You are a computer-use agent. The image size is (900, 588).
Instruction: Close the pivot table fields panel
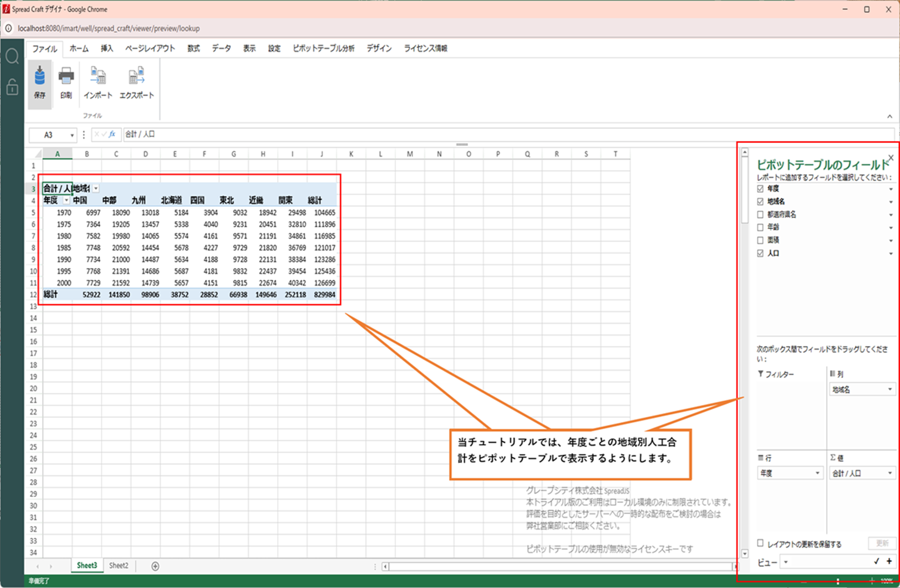pos(891,158)
